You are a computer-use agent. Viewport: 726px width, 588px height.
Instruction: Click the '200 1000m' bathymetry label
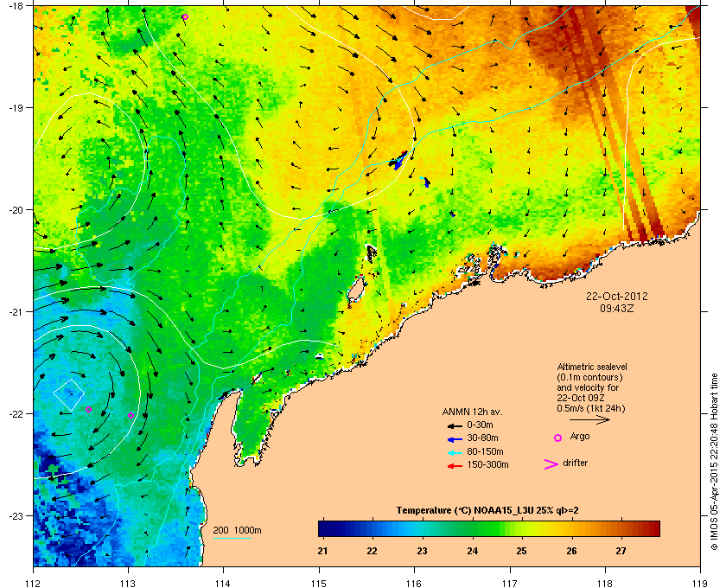[x=237, y=531]
